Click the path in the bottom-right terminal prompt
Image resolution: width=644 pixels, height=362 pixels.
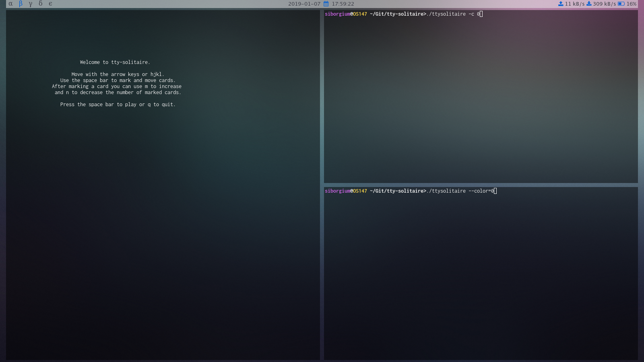pos(396,191)
